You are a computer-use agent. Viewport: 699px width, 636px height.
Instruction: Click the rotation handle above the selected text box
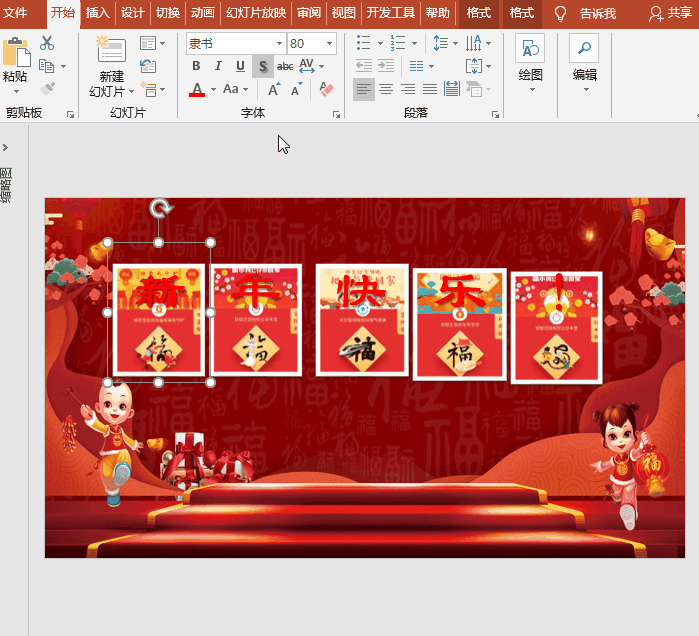[x=160, y=208]
